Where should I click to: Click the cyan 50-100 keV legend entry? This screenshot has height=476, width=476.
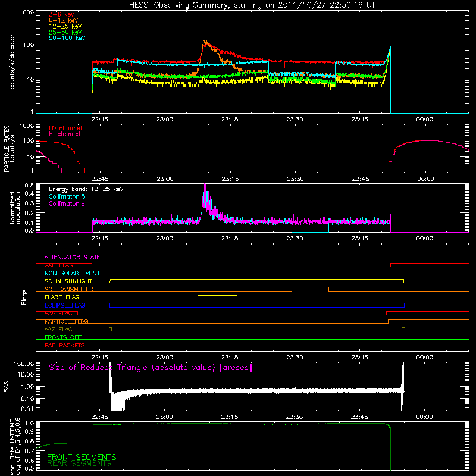click(x=67, y=38)
